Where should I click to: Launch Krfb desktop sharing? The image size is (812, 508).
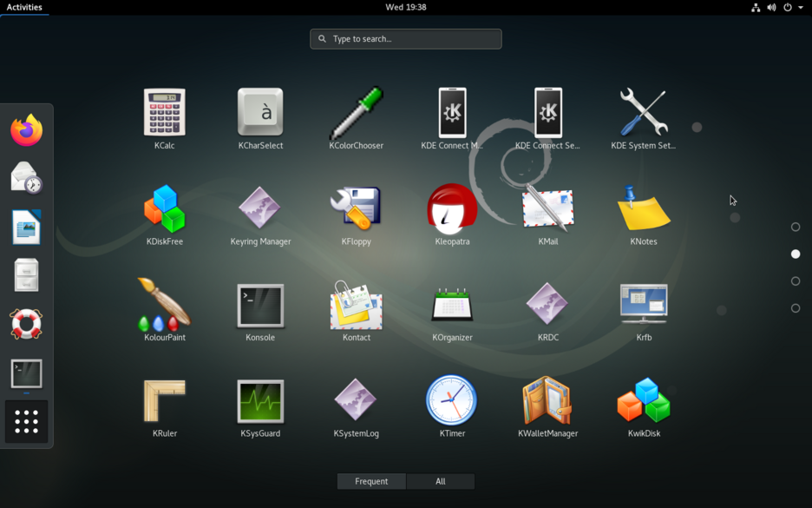(x=644, y=310)
